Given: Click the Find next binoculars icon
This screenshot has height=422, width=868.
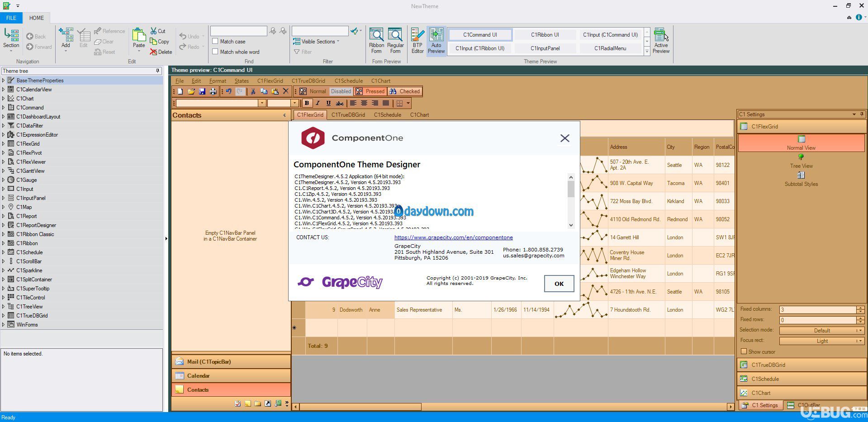Looking at the screenshot, I should click(273, 31).
